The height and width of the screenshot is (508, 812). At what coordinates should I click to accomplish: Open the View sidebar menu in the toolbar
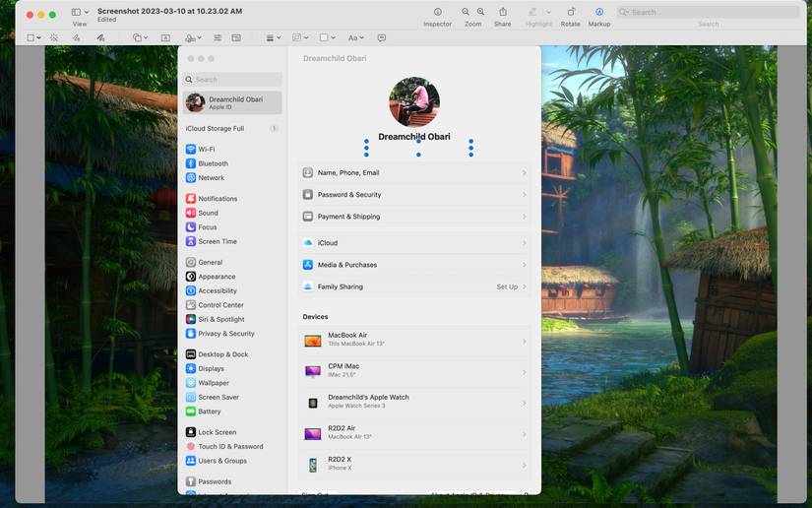click(80, 12)
